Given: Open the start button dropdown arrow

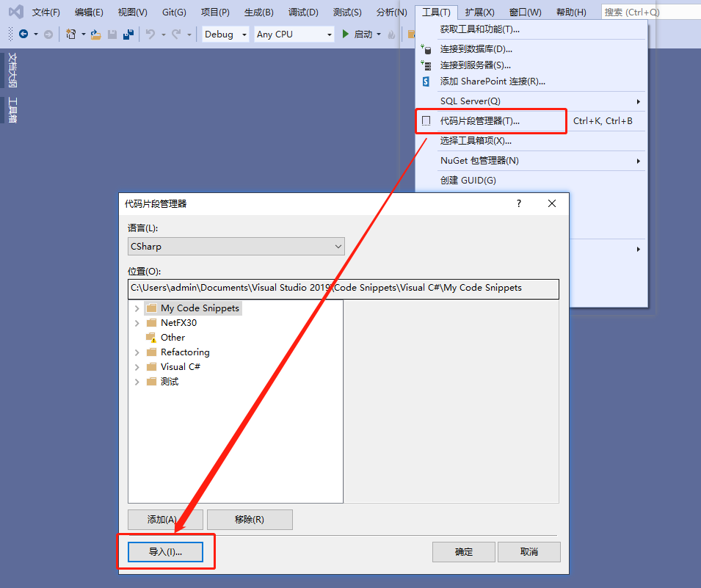Looking at the screenshot, I should point(379,34).
